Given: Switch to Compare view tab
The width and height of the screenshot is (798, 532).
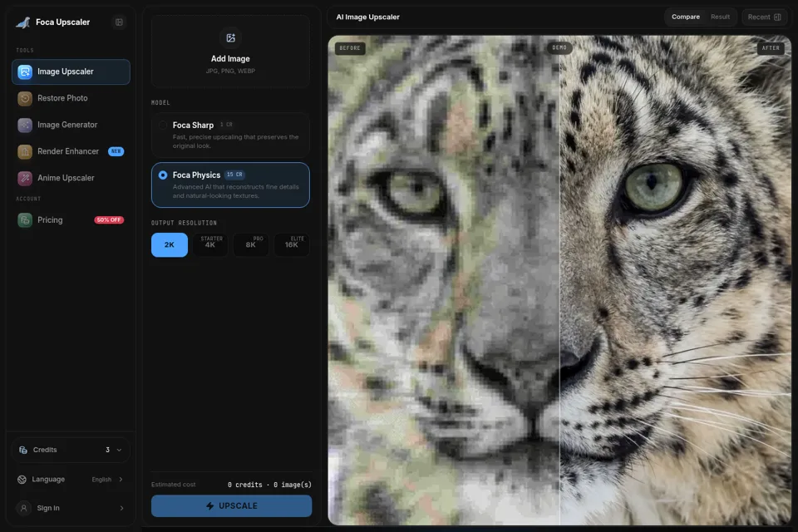Looking at the screenshot, I should point(686,17).
